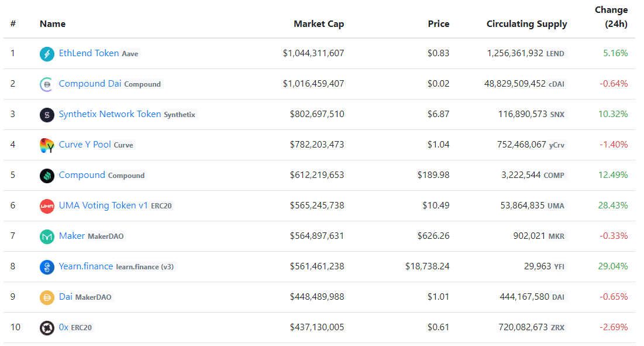
Task: Open the Maker link
Action: pyautogui.click(x=72, y=235)
